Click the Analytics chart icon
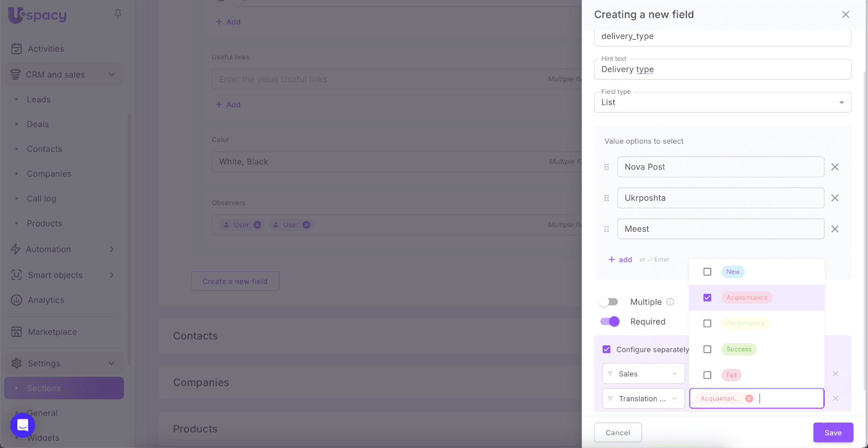Viewport: 868px width, 448px height. (17, 300)
